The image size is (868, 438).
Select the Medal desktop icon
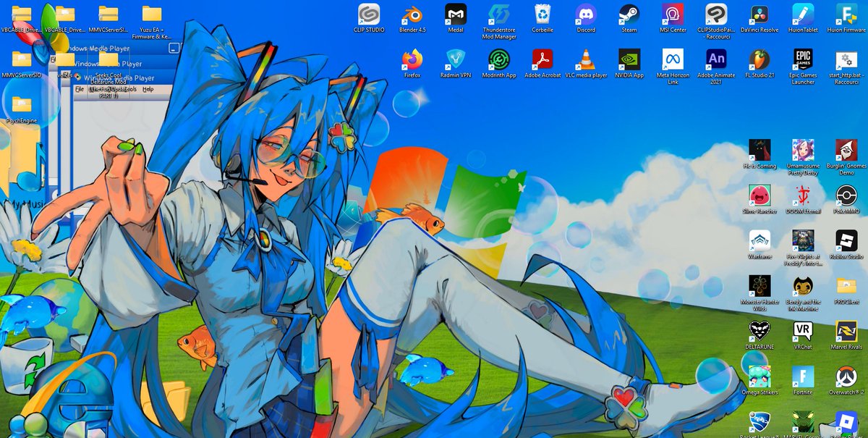pyautogui.click(x=456, y=14)
